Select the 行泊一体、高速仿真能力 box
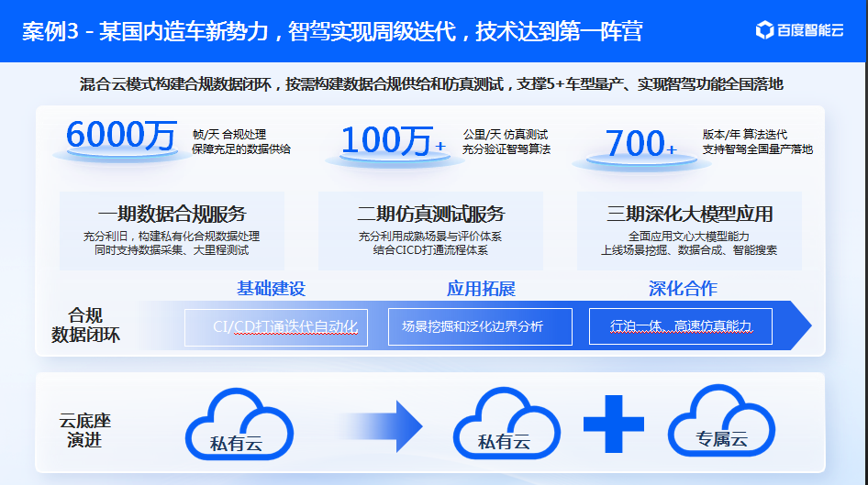 [681, 326]
